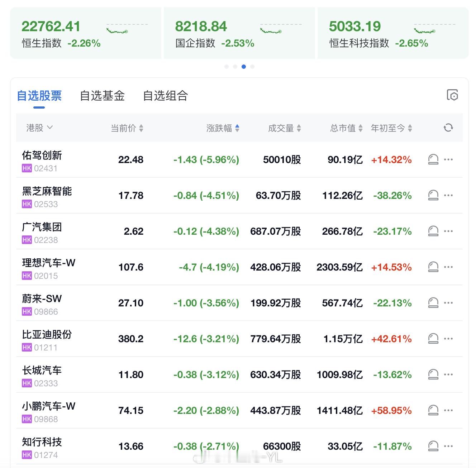This screenshot has height=468, width=476.
Task: Open alert bell for 蔚来-SW
Action: [x=433, y=303]
